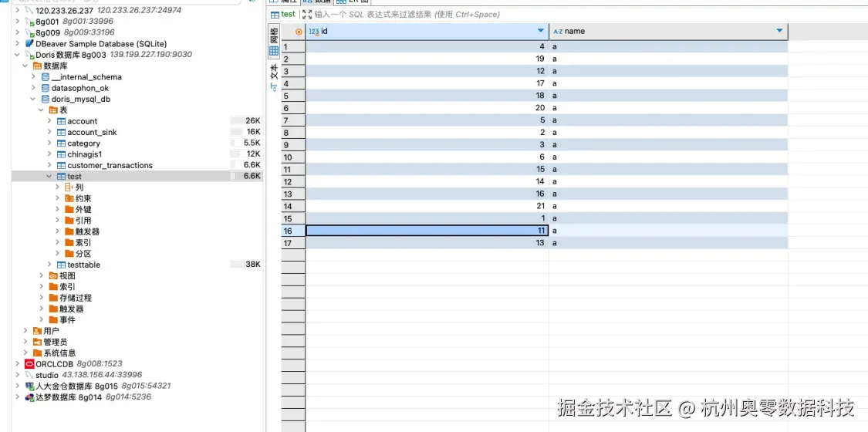Click the 120.233.26.237 connection icon
The image size is (868, 432).
tap(29, 11)
